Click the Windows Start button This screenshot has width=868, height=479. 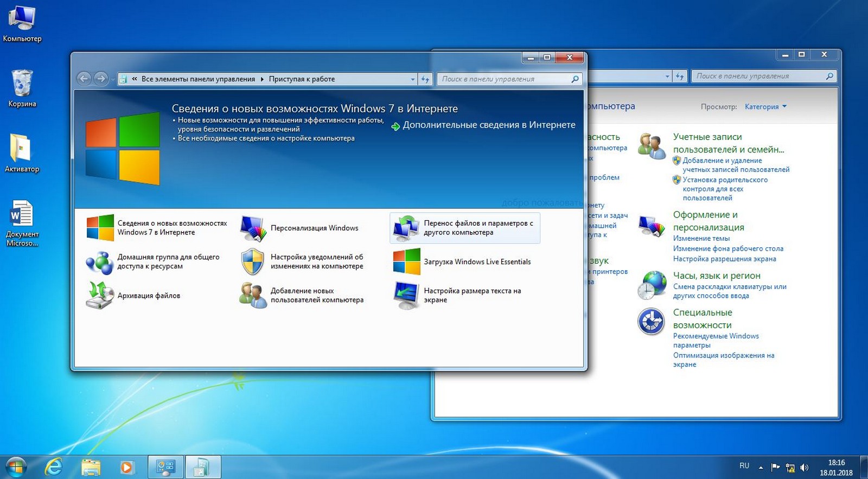(x=16, y=467)
